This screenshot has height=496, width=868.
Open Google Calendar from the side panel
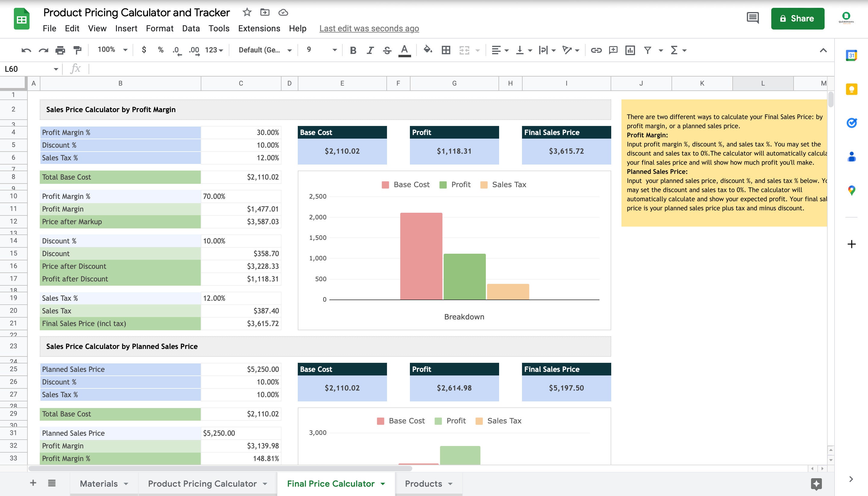pyautogui.click(x=851, y=55)
